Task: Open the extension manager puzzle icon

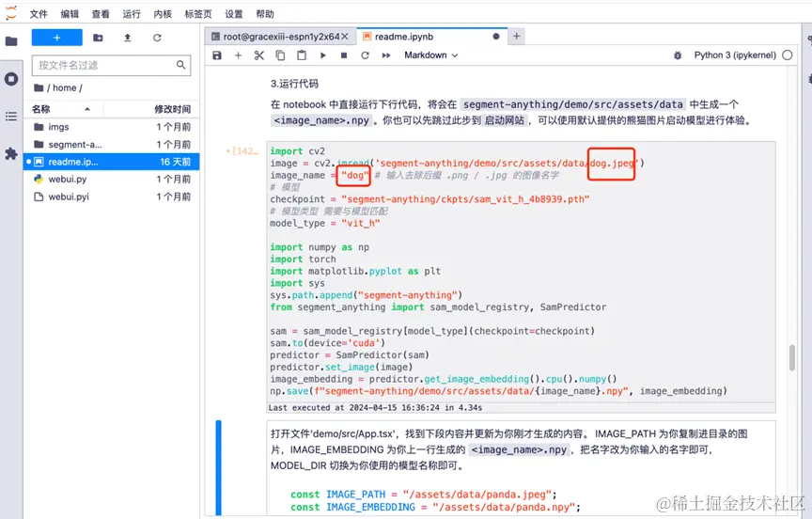Action: [x=11, y=154]
